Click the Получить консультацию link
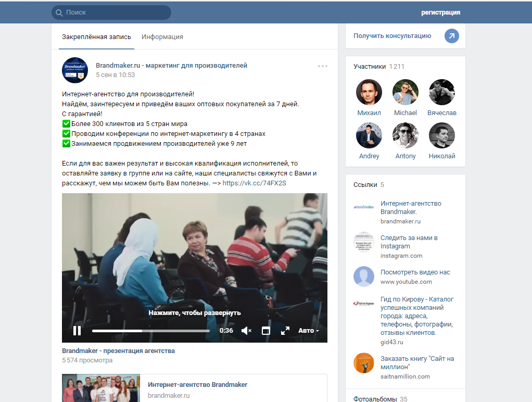532x402 pixels. pyautogui.click(x=392, y=36)
